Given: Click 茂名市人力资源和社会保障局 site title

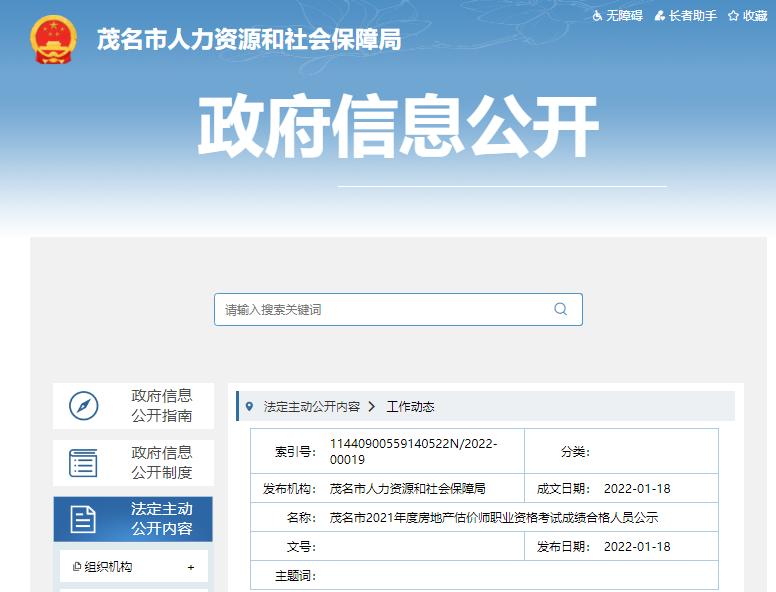Looking at the screenshot, I should (x=248, y=39).
